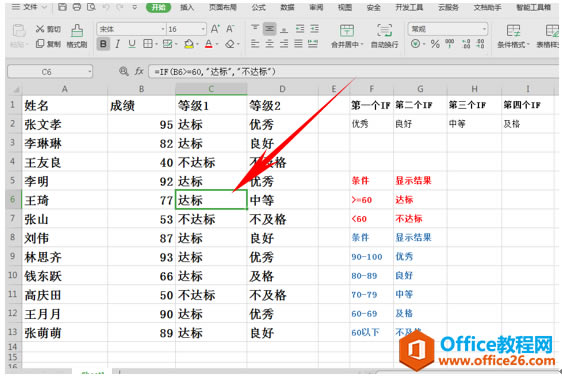Switch to the 页面布局 Page Layout tab

click(223, 7)
